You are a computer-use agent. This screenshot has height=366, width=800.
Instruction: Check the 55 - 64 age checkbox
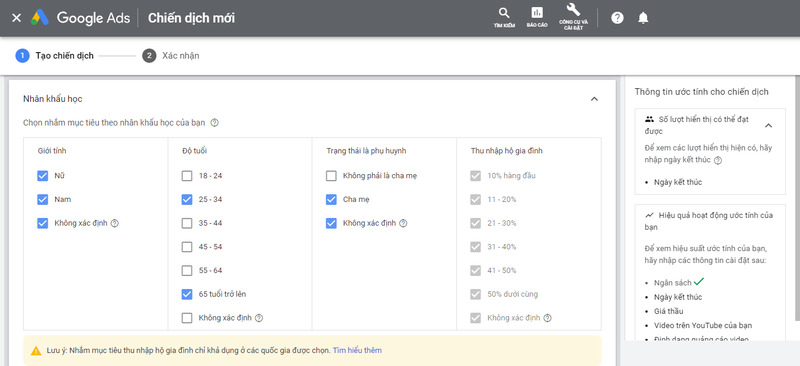[187, 271]
